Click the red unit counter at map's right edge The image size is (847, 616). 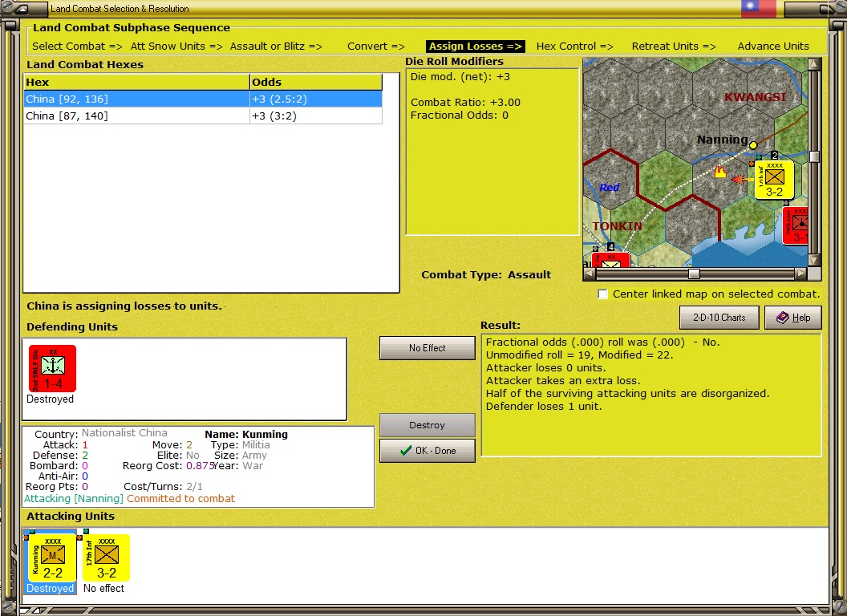[x=795, y=225]
